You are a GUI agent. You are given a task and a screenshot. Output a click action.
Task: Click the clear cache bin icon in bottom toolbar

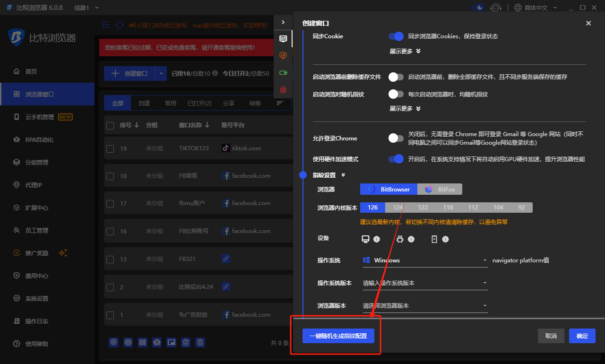coord(186,343)
